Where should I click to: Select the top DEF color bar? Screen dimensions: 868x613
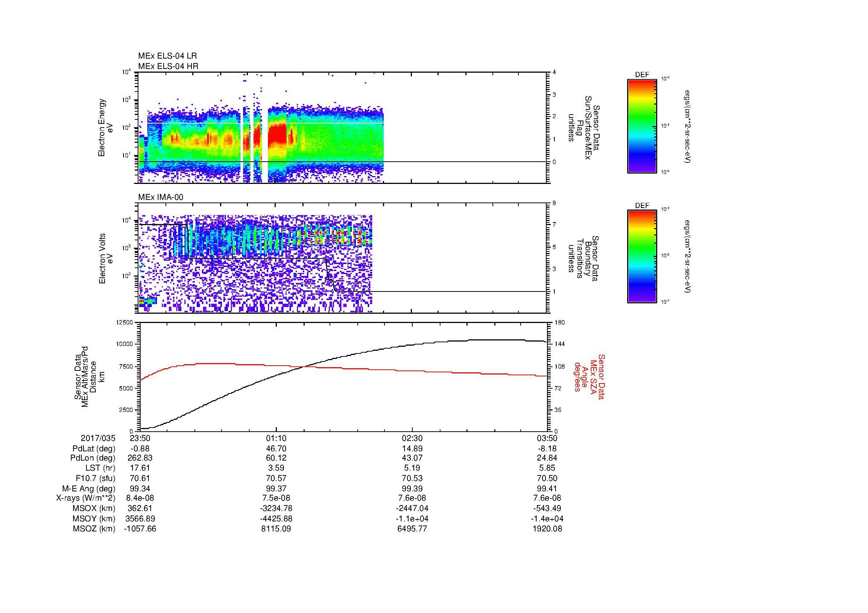[x=642, y=126]
